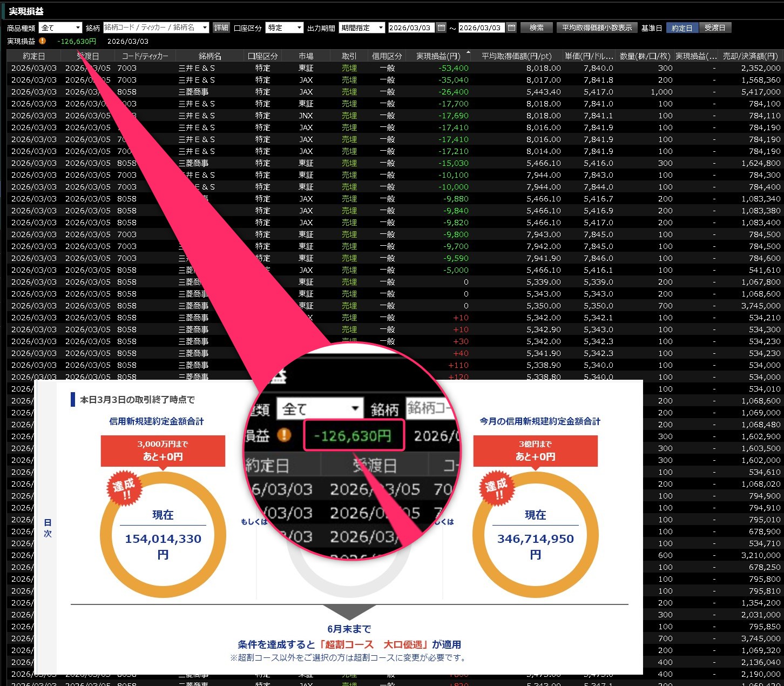Click the sort arrow on 実現損益(円) column
Screen dimensions: 784x686
coord(468,53)
